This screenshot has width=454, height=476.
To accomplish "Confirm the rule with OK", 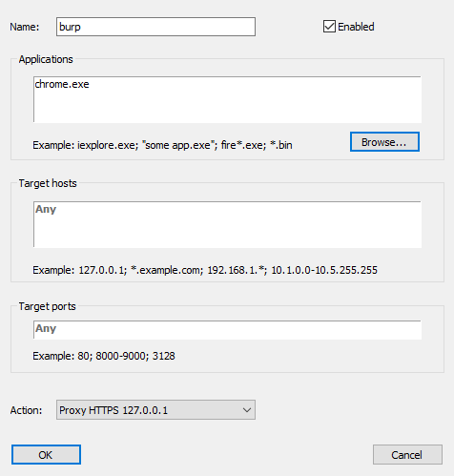I will [46, 455].
